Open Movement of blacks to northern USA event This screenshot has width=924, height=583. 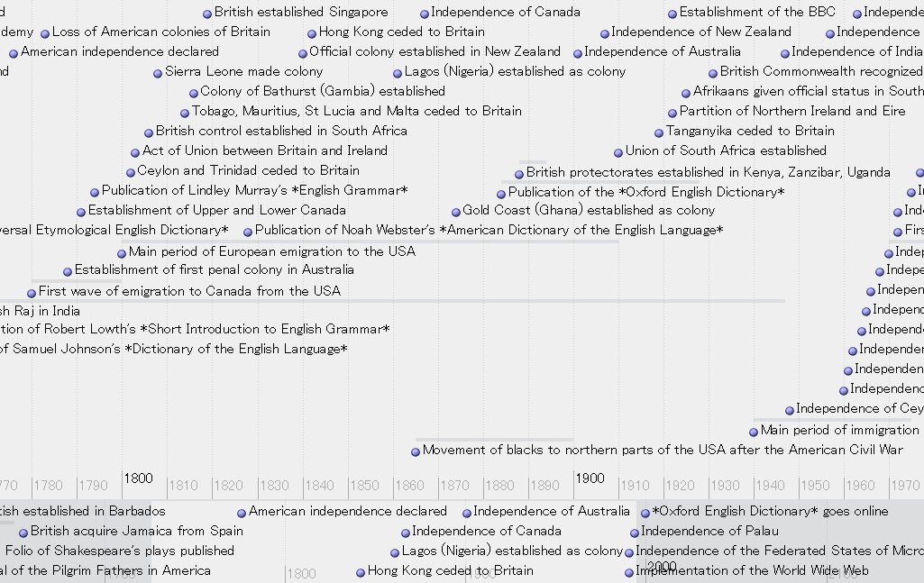coord(662,450)
